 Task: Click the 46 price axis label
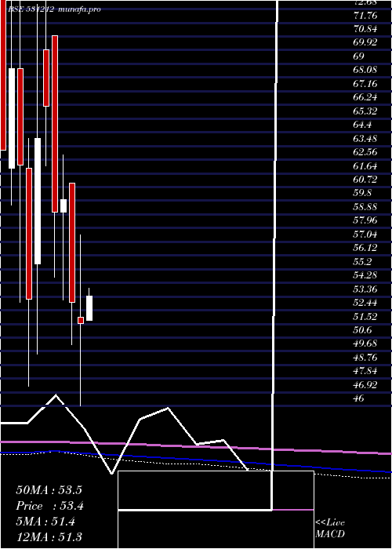359,398
